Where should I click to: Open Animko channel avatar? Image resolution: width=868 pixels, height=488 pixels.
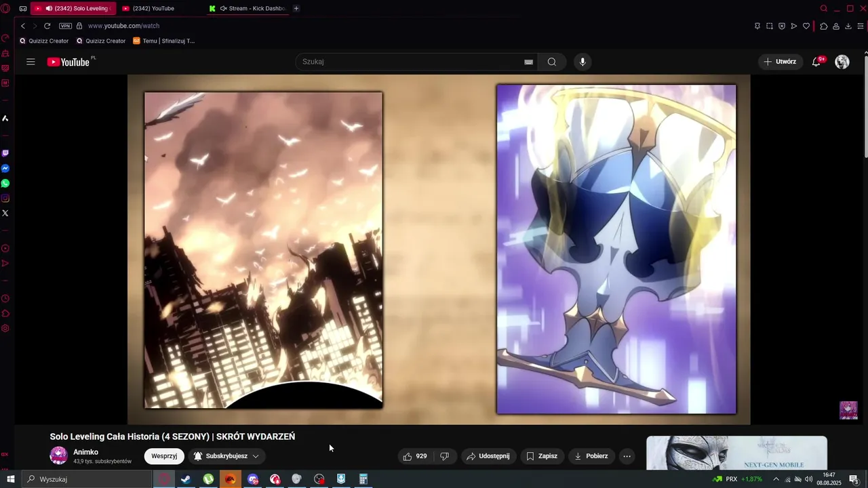(x=59, y=455)
